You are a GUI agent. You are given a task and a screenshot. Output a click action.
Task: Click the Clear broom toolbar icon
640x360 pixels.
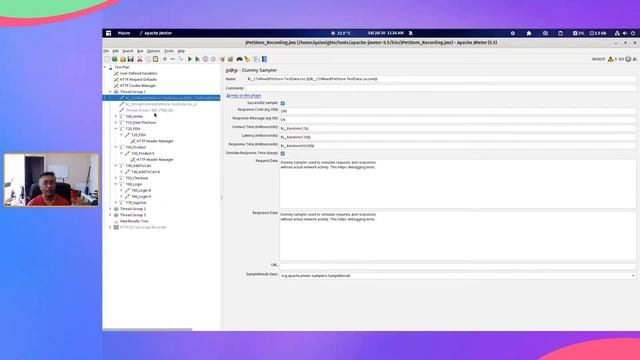click(222, 59)
